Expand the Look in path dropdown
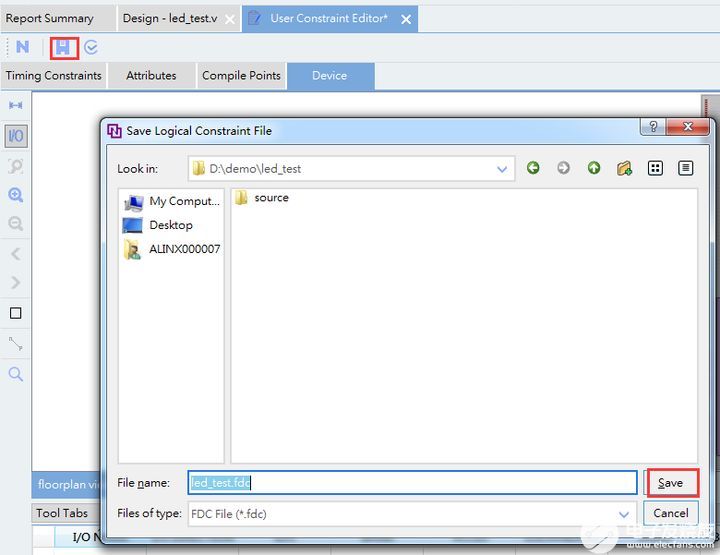 pos(502,169)
